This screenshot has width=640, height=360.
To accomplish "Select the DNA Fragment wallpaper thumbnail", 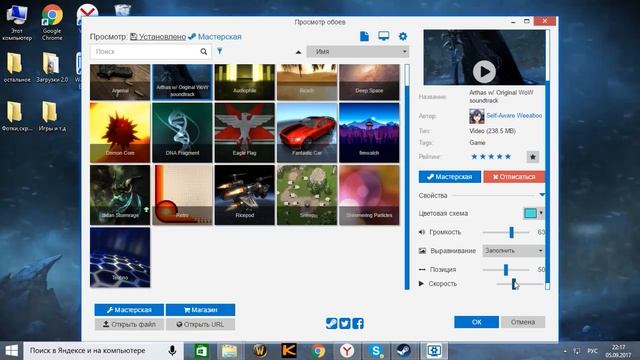I will (182, 133).
